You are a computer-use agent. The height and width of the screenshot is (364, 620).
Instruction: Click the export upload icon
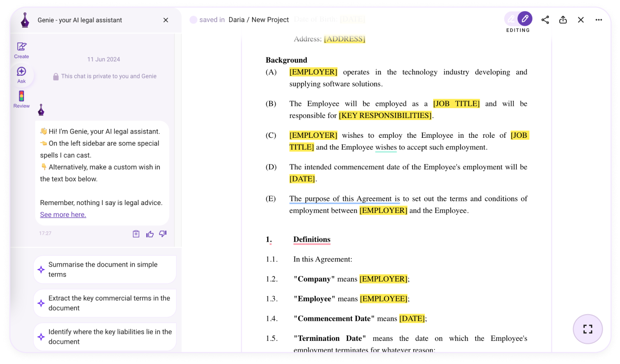tap(563, 20)
